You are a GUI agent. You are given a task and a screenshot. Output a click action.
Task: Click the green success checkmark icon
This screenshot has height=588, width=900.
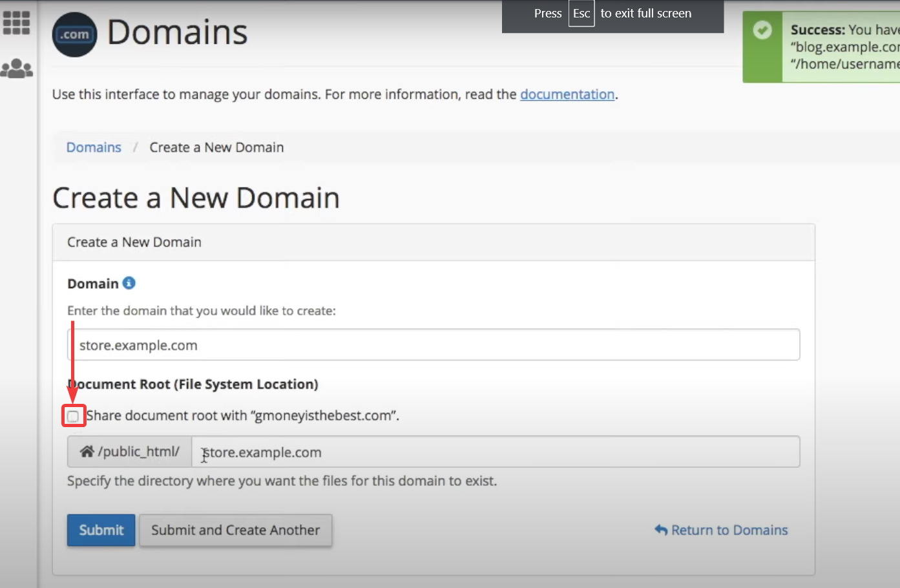pos(762,30)
